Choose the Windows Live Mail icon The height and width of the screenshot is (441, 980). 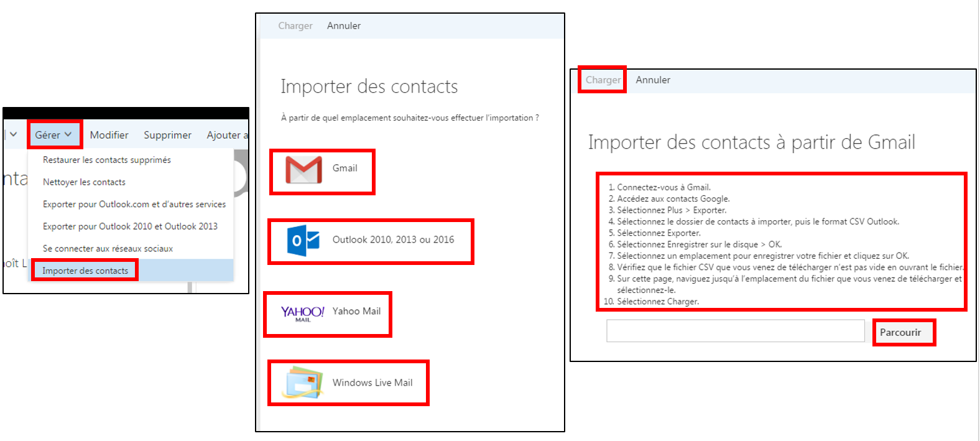point(302,383)
